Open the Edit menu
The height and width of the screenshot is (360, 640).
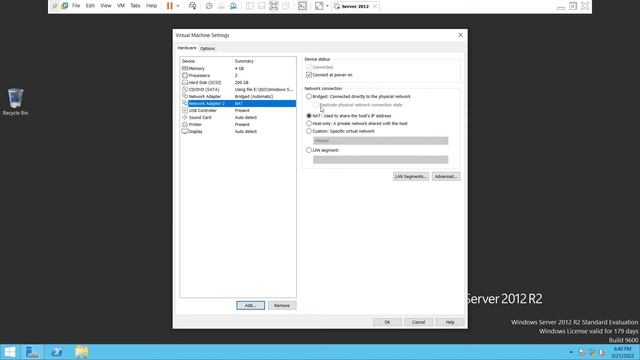tap(90, 6)
